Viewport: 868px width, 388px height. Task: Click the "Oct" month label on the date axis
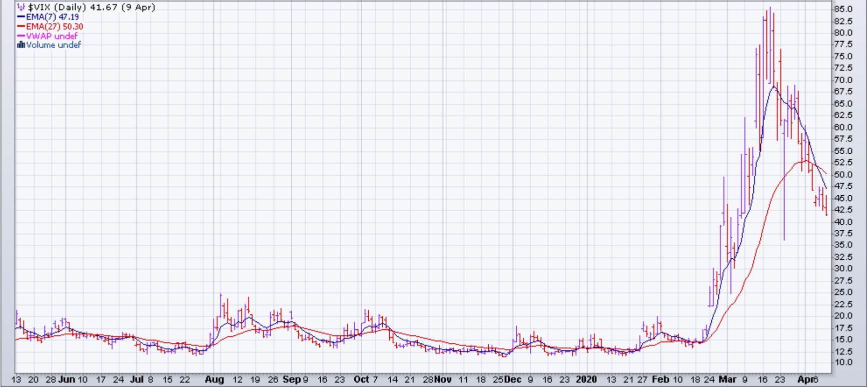point(361,379)
